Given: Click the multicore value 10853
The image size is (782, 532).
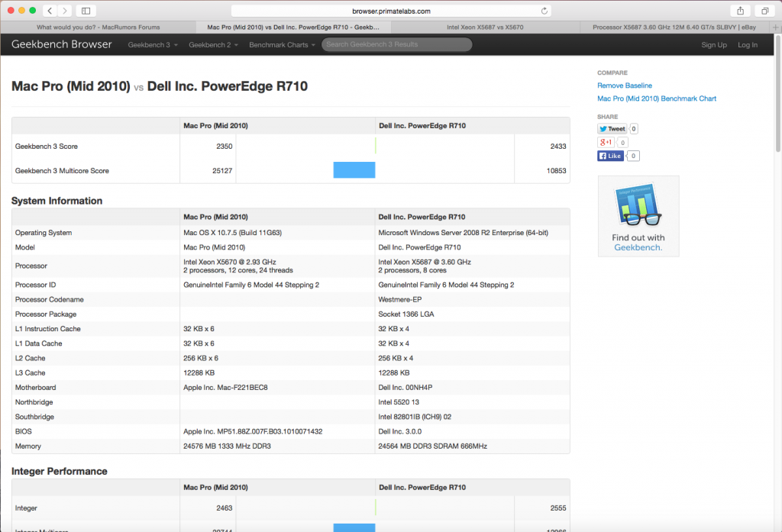Looking at the screenshot, I should [x=556, y=170].
